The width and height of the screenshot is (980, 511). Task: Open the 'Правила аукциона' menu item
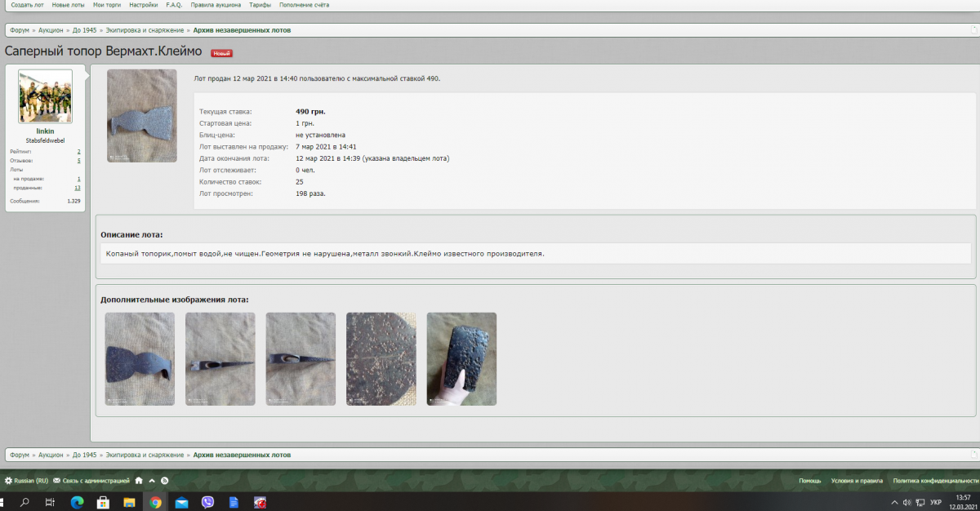coord(216,5)
